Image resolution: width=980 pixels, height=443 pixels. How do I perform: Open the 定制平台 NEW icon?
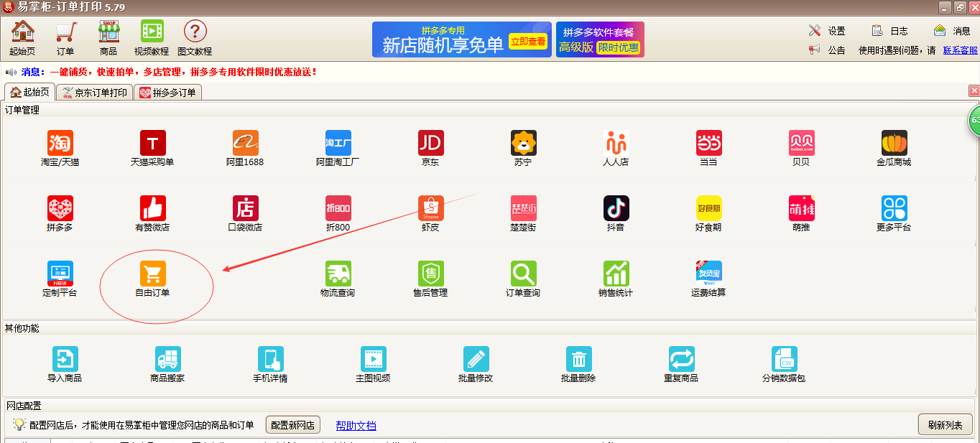(x=60, y=274)
